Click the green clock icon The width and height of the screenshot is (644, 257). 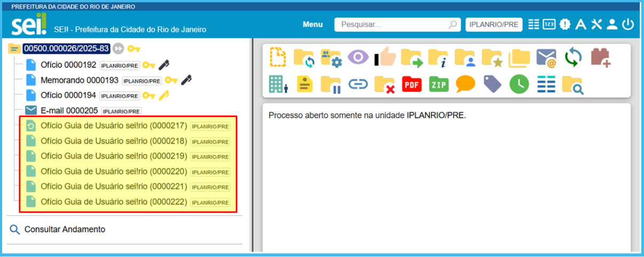click(519, 84)
